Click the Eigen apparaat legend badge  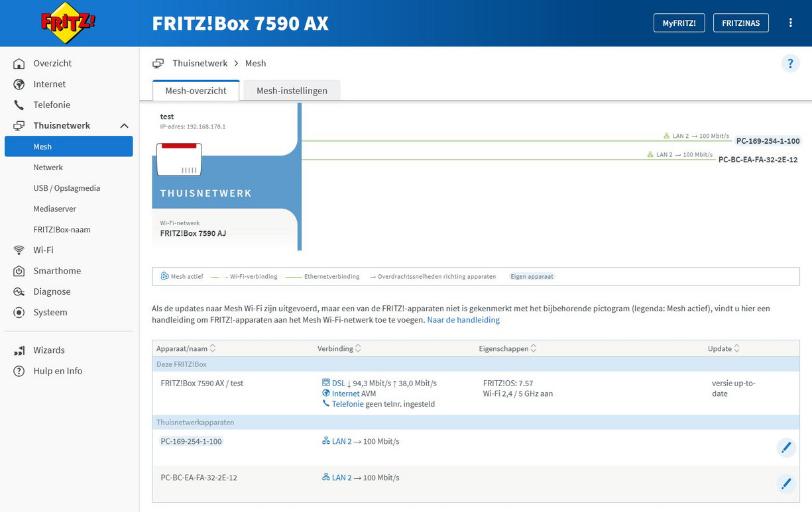click(x=532, y=276)
